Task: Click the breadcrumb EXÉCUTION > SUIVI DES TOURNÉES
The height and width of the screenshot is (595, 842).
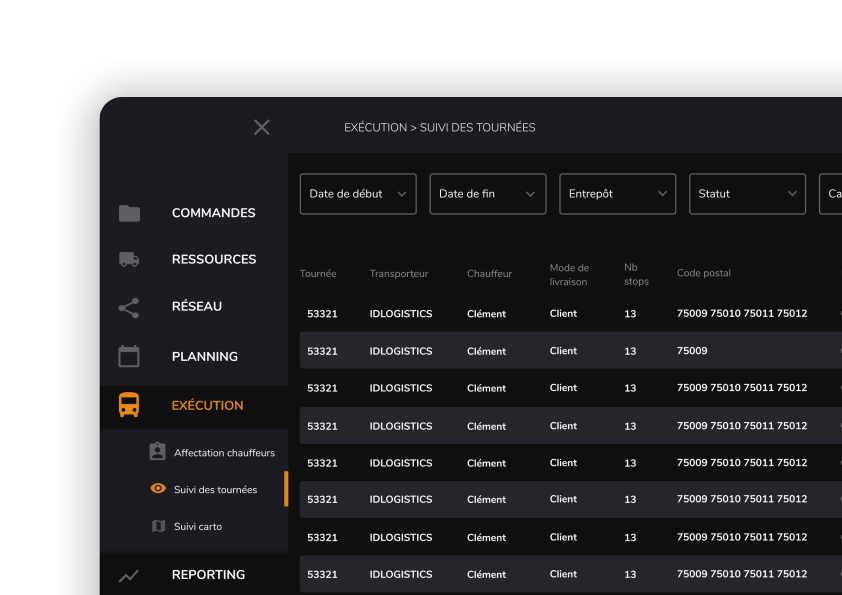Action: coord(439,127)
